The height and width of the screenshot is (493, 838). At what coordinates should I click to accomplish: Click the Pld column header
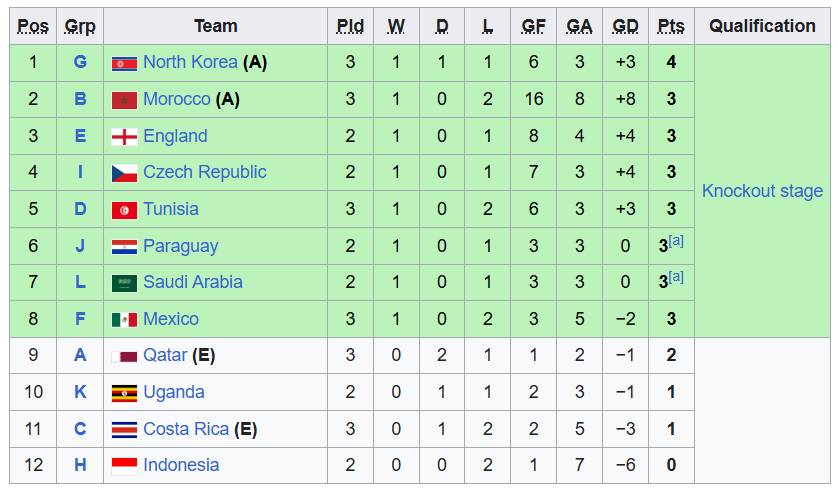(x=350, y=27)
